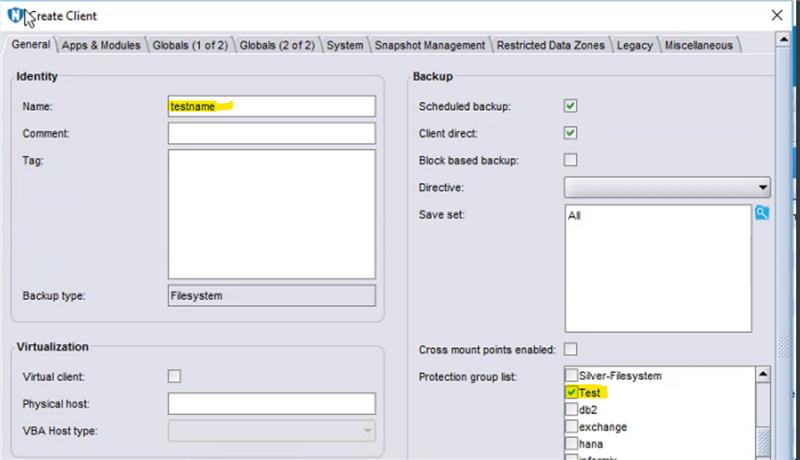Switch to the General tab

31,44
